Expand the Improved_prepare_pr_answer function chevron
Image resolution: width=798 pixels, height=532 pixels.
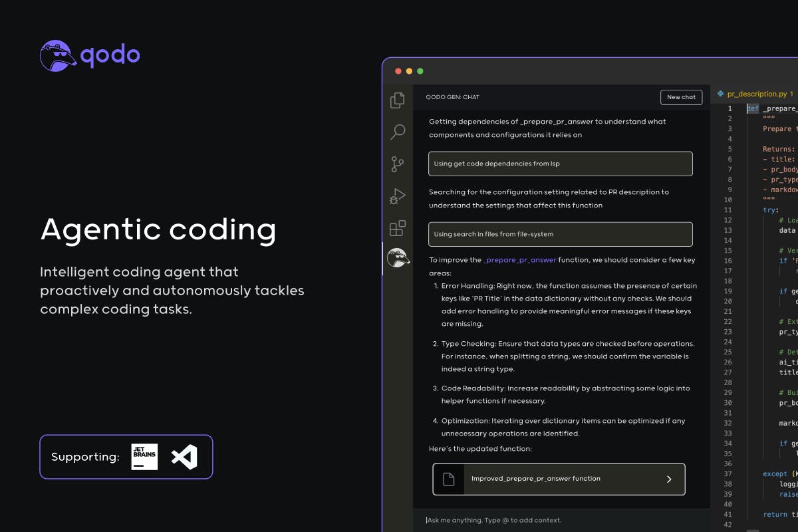point(669,479)
